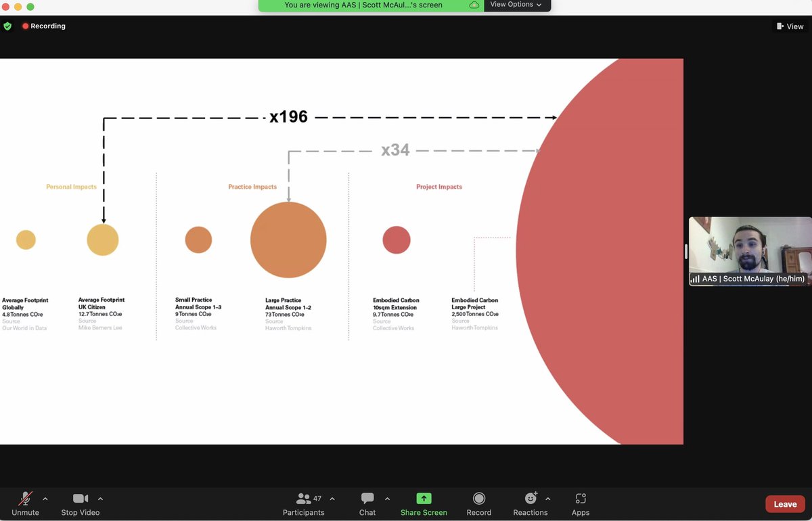This screenshot has height=521, width=812.
Task: Click the 'You are viewing' screen share banner
Action: 371,5
